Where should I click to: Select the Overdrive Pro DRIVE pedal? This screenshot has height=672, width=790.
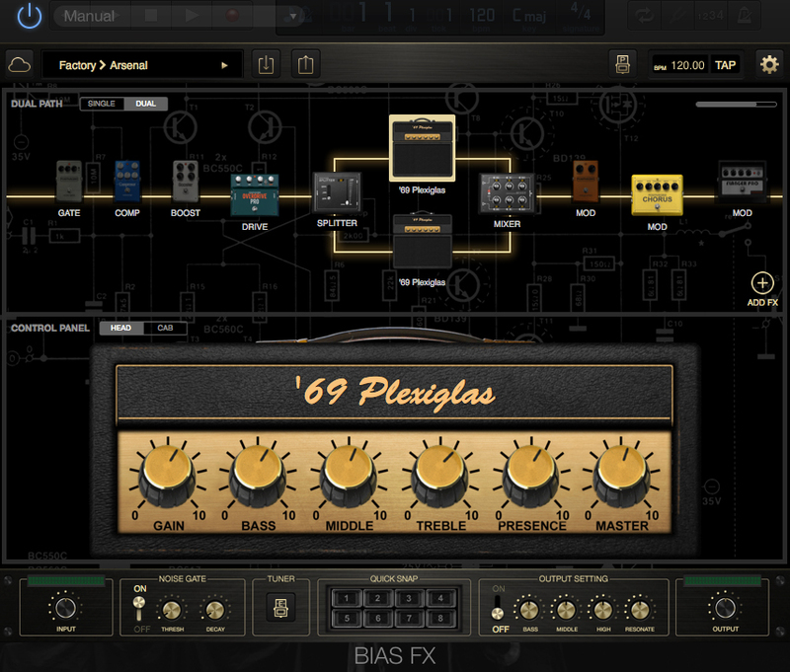[x=255, y=195]
